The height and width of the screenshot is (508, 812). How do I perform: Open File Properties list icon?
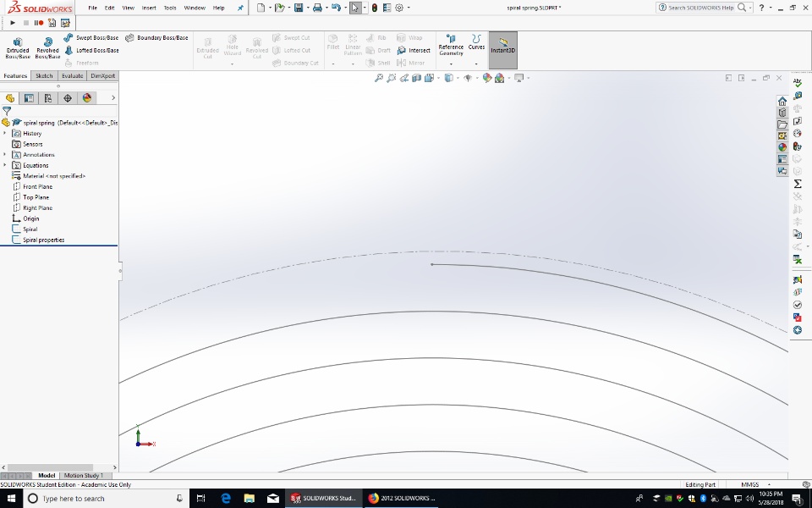(x=387, y=8)
